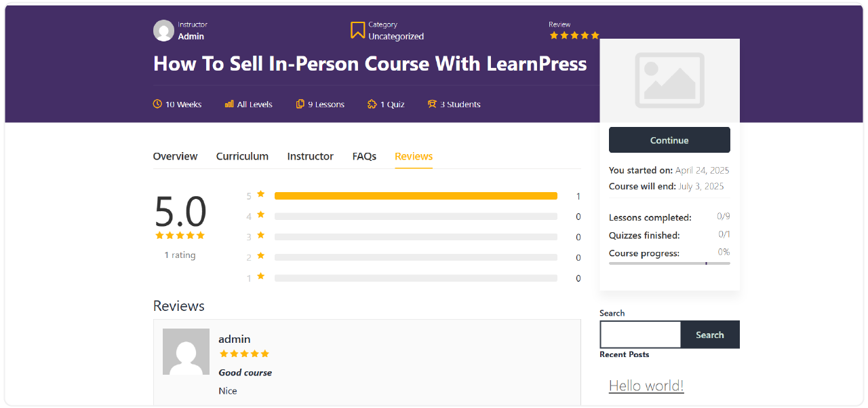Click the admin reviewer avatar

pos(186,352)
